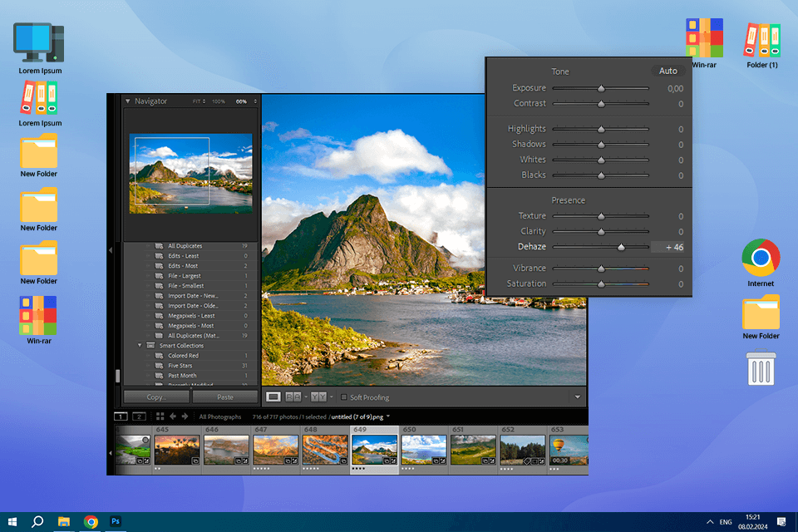
Task: Set Navigator zoom to FIT
Action: [x=197, y=101]
